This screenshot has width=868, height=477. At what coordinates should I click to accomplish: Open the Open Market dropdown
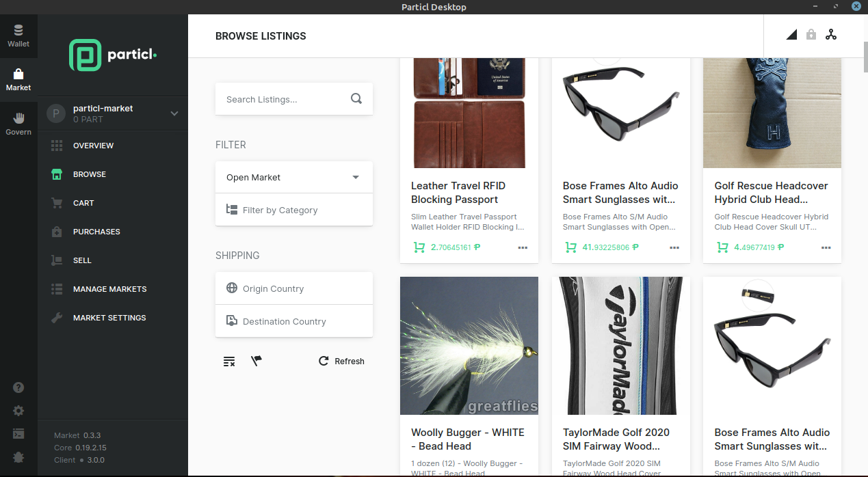tap(294, 177)
